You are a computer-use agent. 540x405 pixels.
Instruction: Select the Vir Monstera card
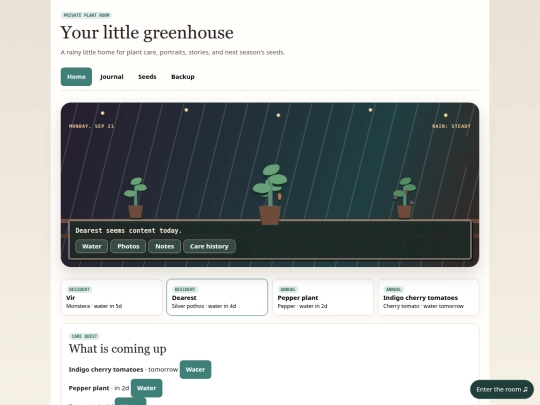point(111,297)
